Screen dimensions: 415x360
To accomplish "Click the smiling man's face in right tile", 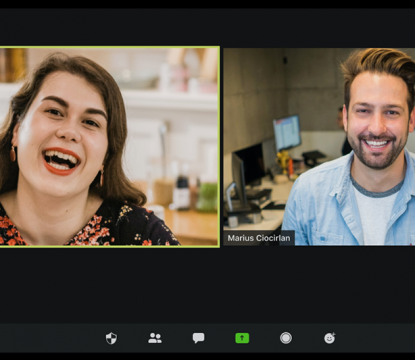I will click(377, 122).
